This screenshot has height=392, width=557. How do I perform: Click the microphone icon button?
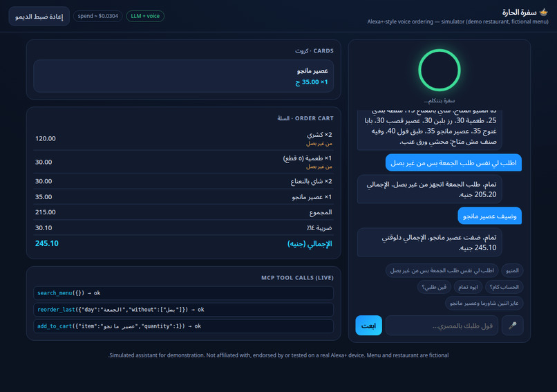pos(512,325)
